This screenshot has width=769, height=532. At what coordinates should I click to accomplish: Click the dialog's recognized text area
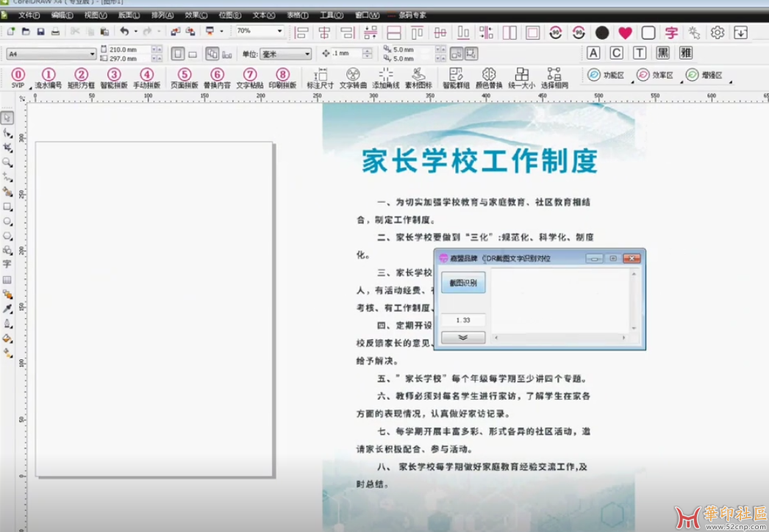tap(560, 301)
